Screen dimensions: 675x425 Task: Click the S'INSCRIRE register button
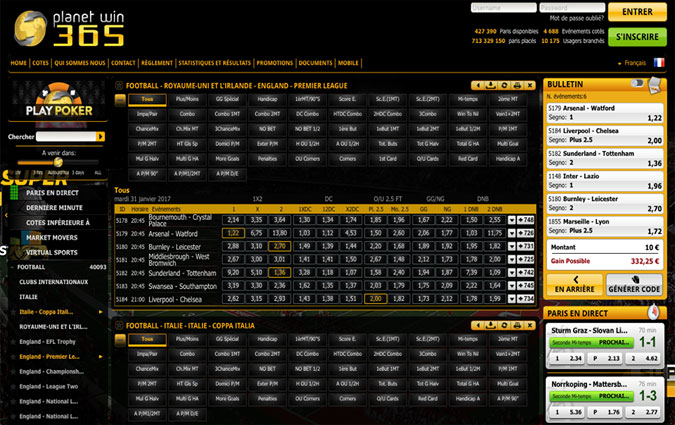637,37
